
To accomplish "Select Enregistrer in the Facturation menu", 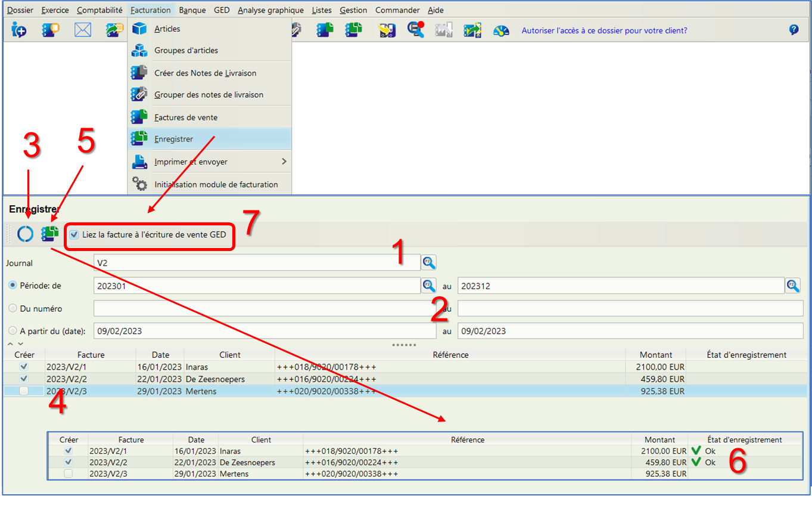I will pos(209,139).
